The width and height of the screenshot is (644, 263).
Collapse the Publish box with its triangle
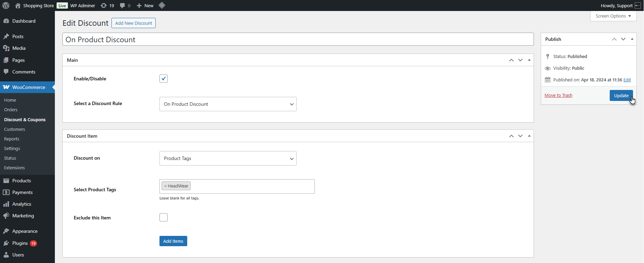point(632,39)
